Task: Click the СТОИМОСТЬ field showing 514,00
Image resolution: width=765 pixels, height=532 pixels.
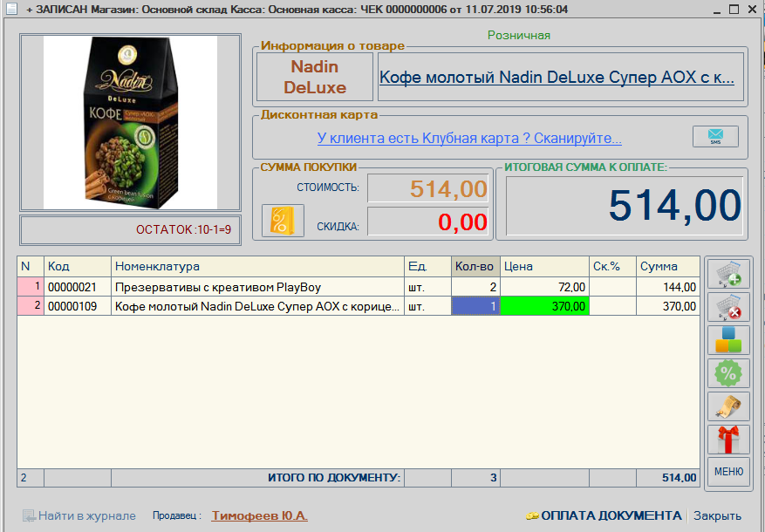Action: point(428,188)
